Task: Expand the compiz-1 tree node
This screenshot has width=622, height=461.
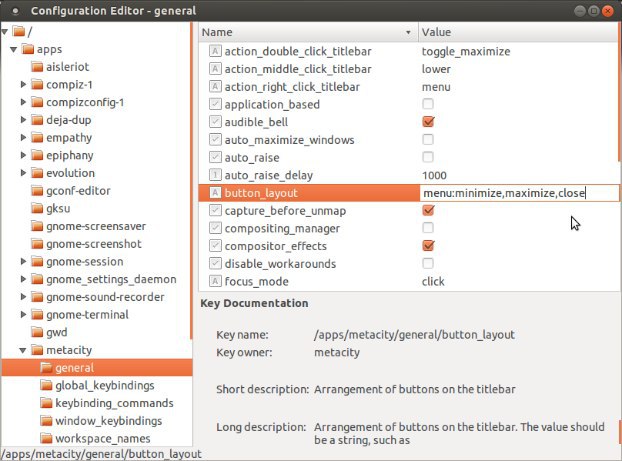Action: click(x=23, y=84)
